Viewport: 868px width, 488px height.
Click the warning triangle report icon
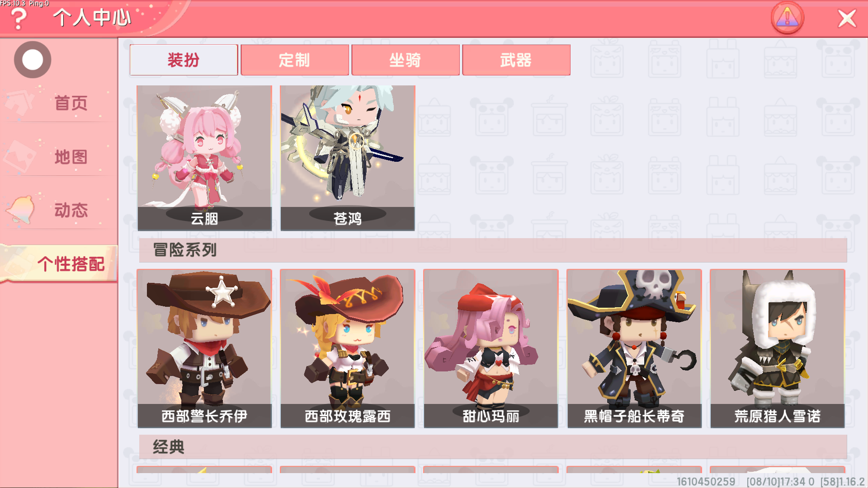click(x=787, y=18)
